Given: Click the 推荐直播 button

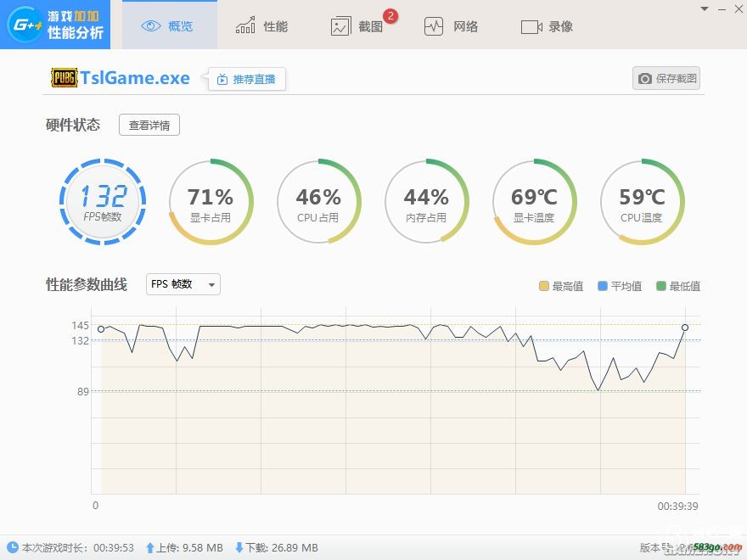Looking at the screenshot, I should 246,79.
